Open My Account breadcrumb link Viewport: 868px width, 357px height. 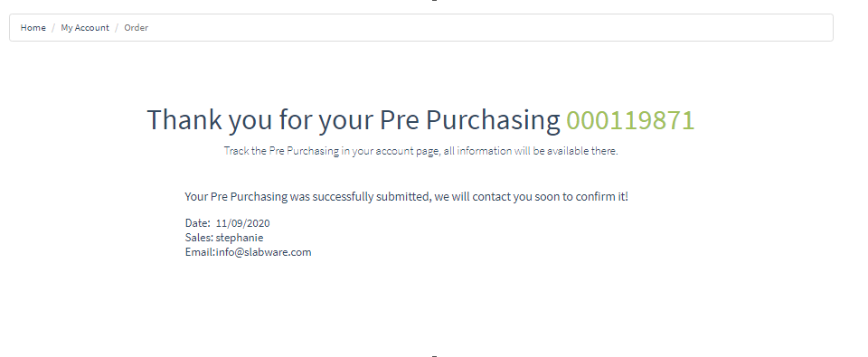pos(85,28)
